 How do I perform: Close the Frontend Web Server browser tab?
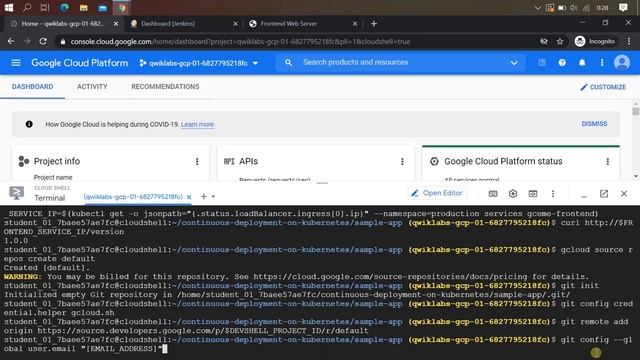coord(355,24)
